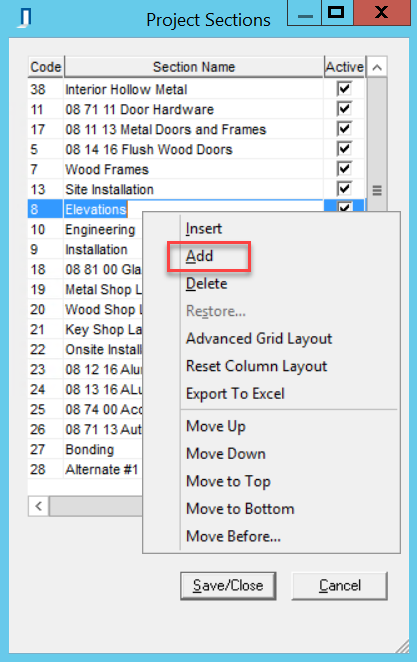The height and width of the screenshot is (662, 417).
Task: Choose Delete from the context menu
Action: 206,283
